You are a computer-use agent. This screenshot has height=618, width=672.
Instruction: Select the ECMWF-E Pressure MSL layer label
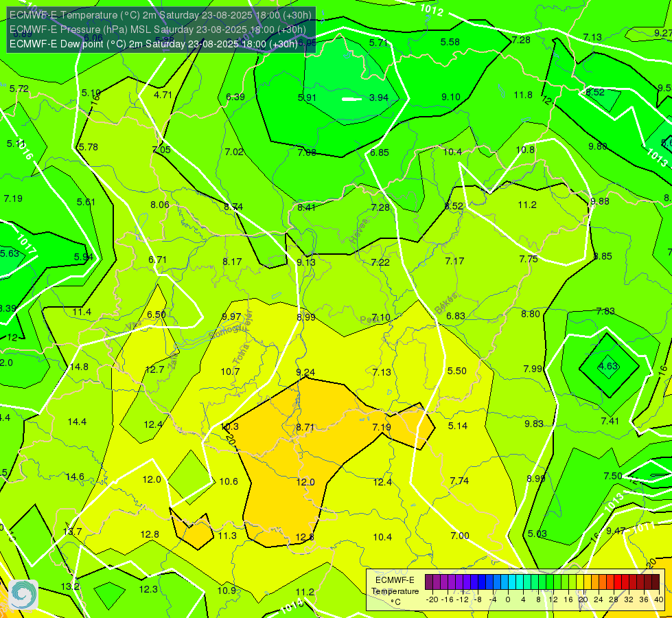(157, 30)
